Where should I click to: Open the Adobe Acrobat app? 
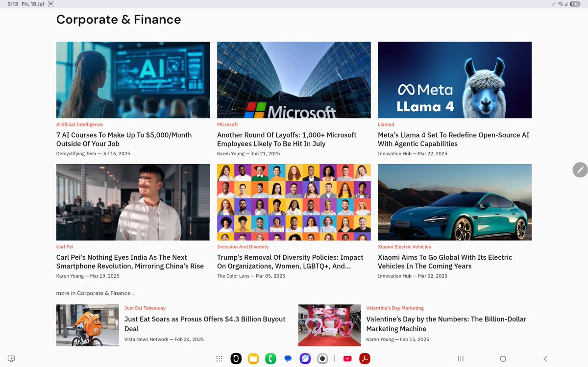365,359
